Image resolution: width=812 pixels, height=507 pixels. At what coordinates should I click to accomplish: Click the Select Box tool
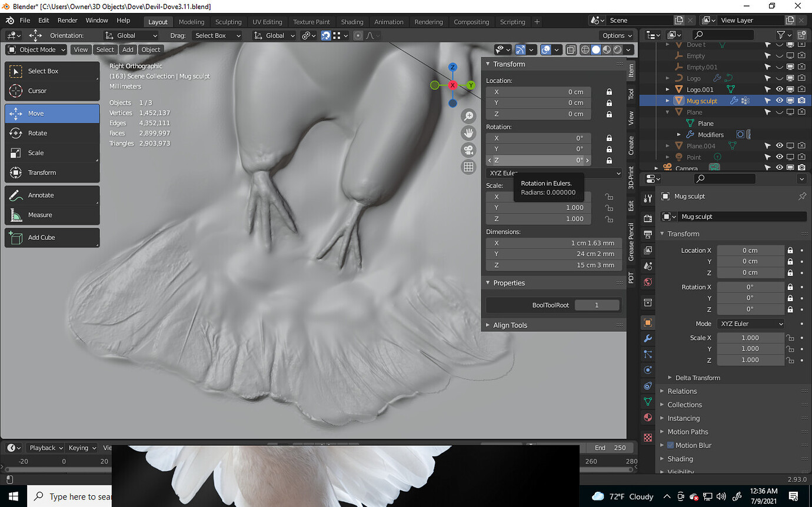click(52, 71)
